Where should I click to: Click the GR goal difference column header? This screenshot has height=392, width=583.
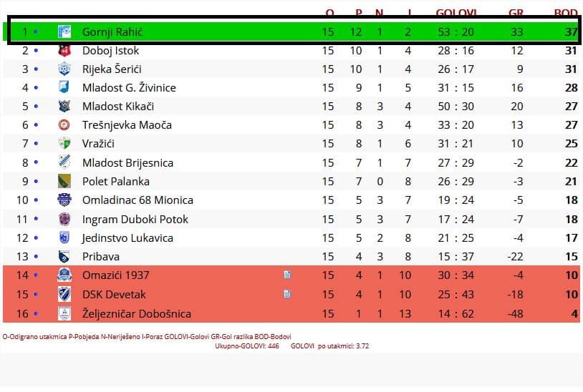click(516, 13)
